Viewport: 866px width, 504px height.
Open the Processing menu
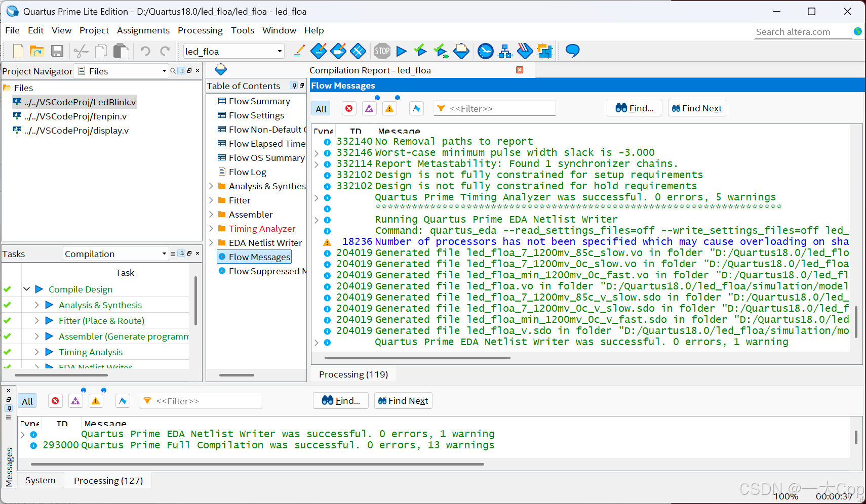coord(200,30)
